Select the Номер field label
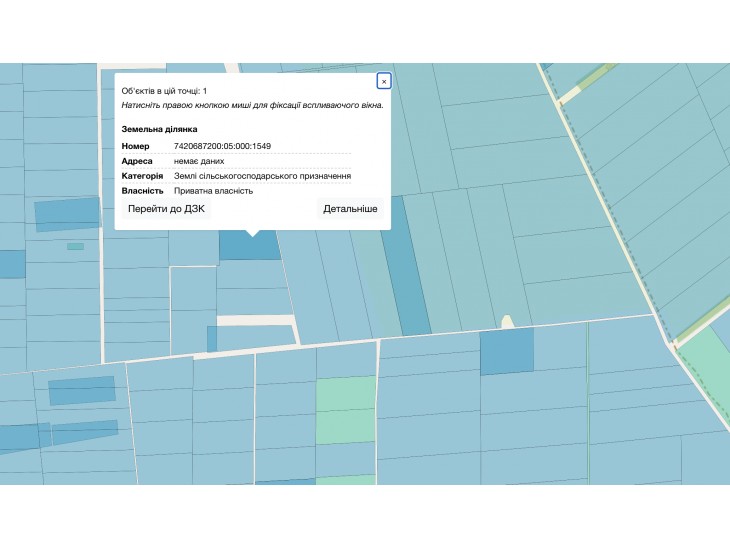This screenshot has width=730, height=547. tap(135, 146)
